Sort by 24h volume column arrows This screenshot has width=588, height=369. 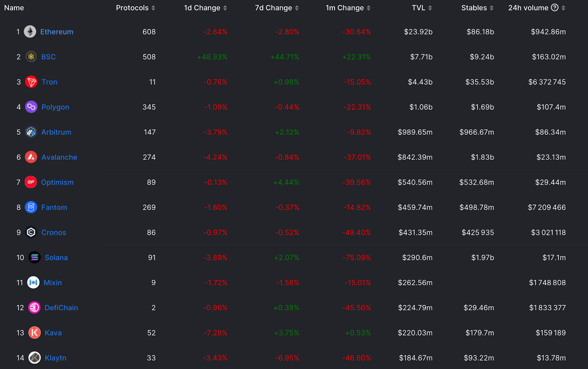point(563,8)
